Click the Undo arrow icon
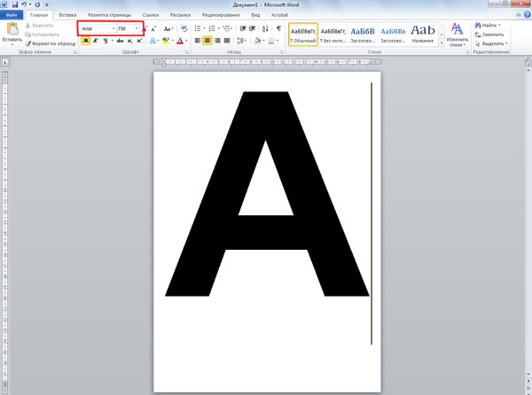The image size is (532, 395). (x=24, y=4)
